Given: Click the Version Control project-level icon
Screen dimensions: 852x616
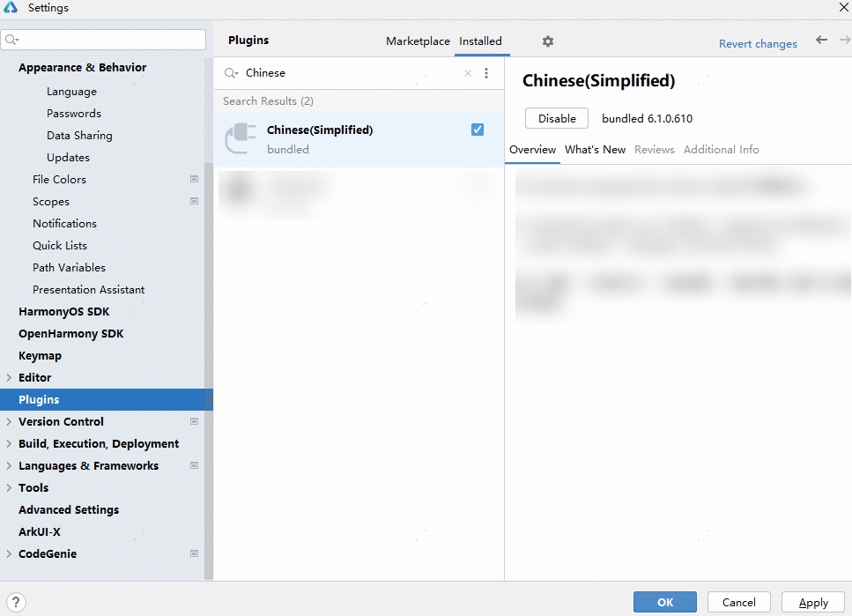Looking at the screenshot, I should [194, 421].
